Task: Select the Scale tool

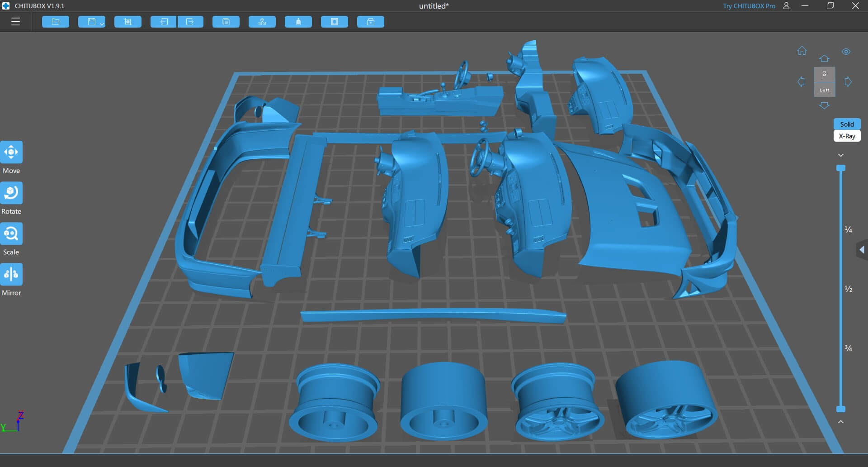Action: 11,234
